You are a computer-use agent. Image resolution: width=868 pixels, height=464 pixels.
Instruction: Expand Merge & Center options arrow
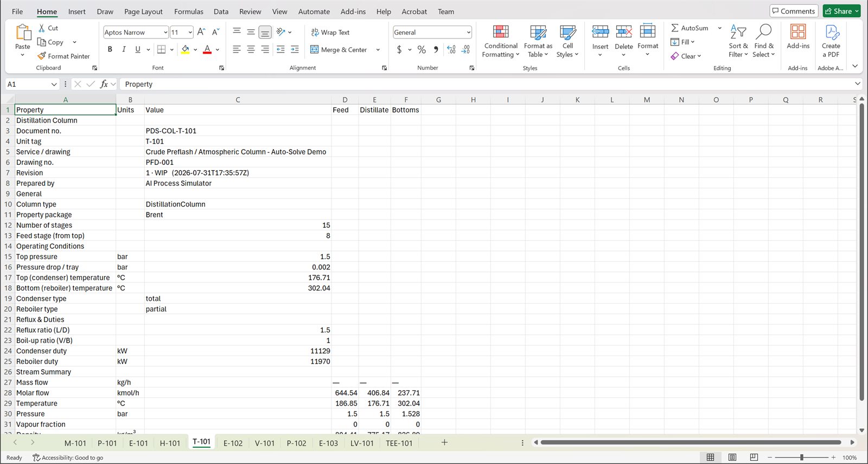(x=378, y=50)
